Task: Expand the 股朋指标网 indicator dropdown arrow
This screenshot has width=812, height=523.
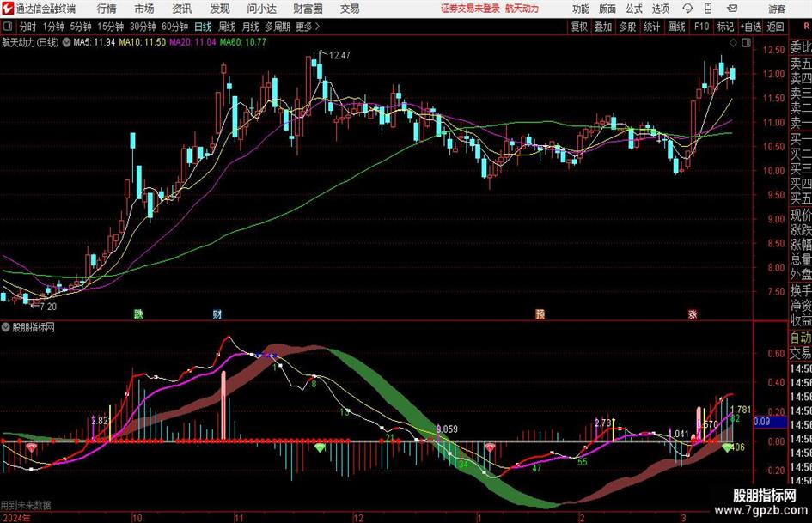Action: point(5,327)
